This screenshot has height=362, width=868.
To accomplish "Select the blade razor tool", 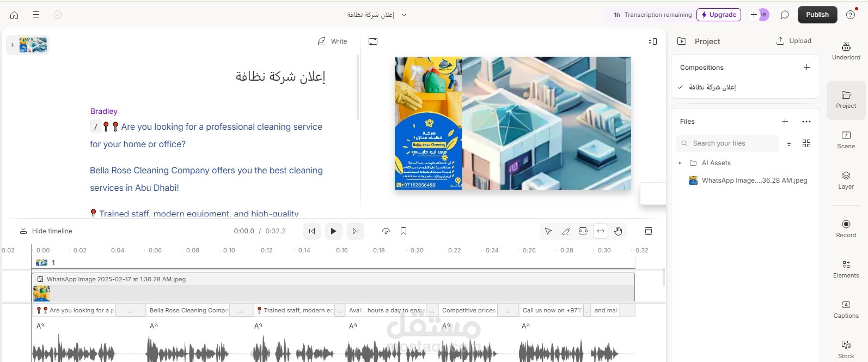I will (566, 231).
